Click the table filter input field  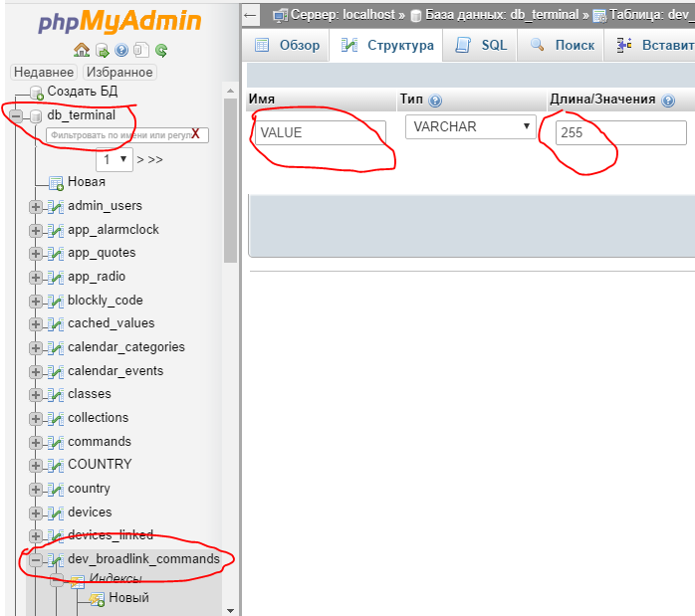tap(127, 135)
